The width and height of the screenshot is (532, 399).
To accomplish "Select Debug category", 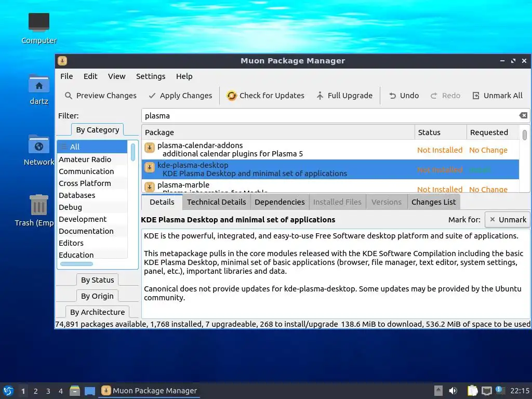I will tap(92, 207).
